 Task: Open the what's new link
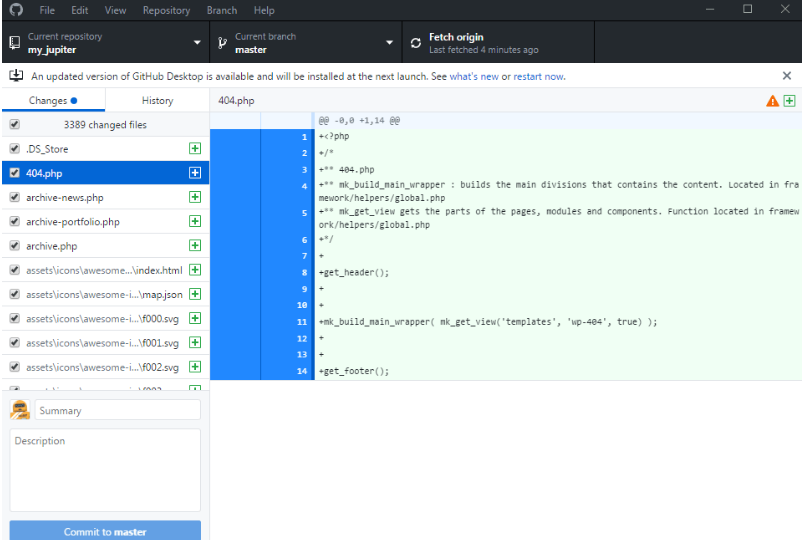(474, 76)
